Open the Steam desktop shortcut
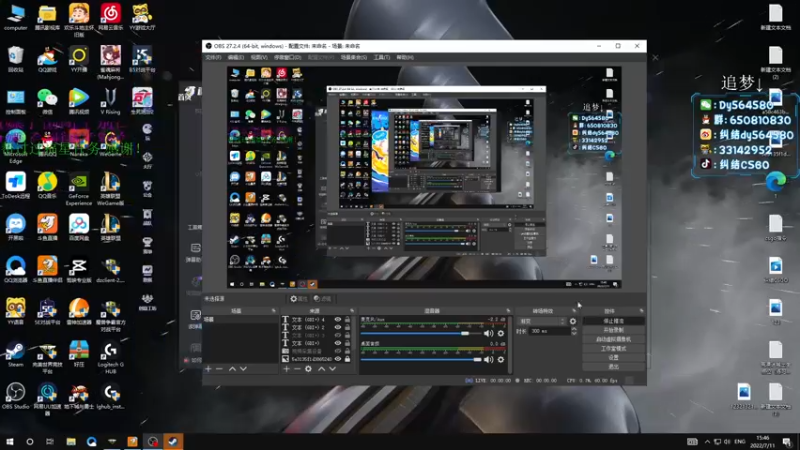Screen dimensions: 800x450 tap(15, 354)
